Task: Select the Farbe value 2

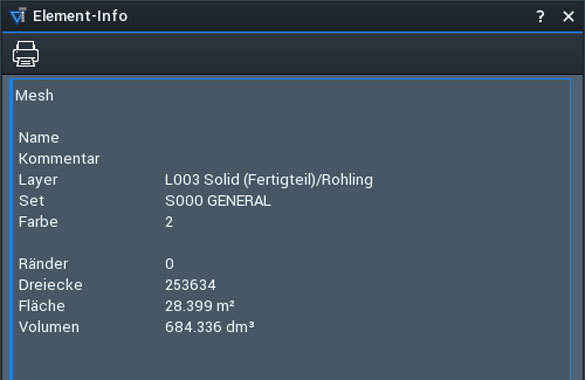Action: pos(169,222)
